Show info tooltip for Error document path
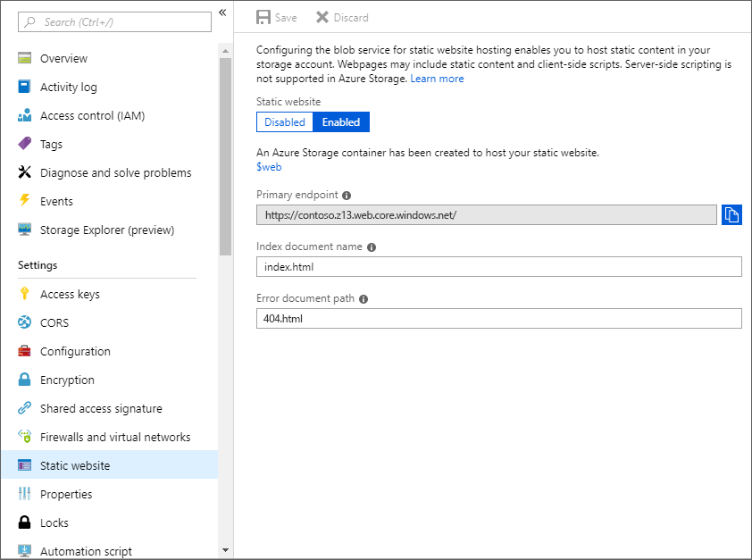 [363, 298]
